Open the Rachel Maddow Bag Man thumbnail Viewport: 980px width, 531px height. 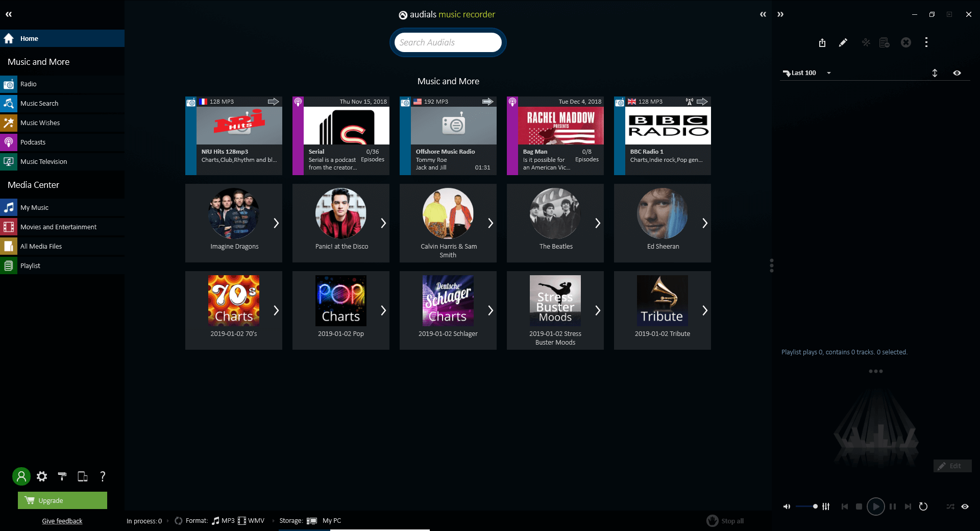click(x=561, y=126)
